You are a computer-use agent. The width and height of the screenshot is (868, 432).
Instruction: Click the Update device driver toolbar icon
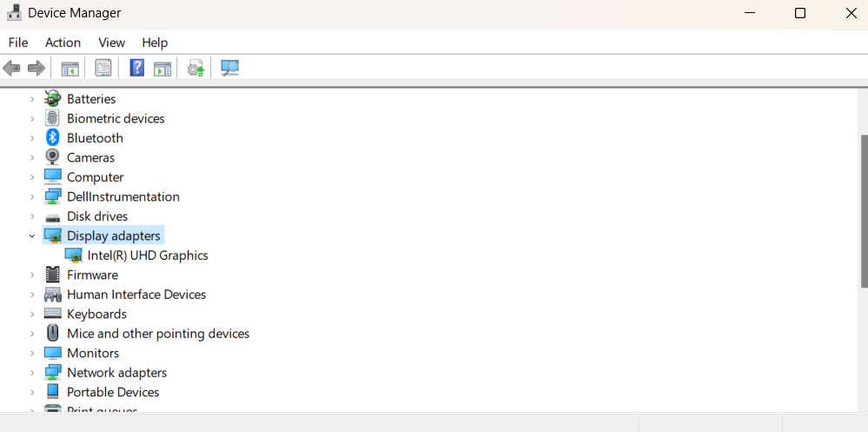tap(196, 68)
